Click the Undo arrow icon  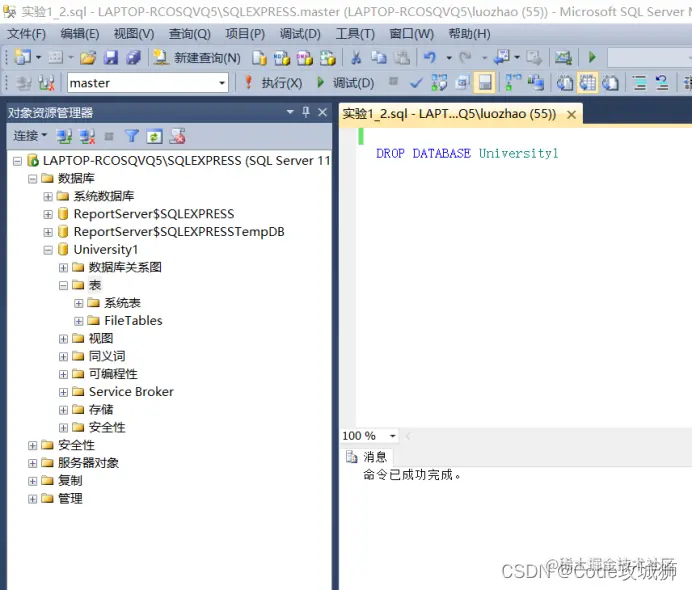(429, 57)
